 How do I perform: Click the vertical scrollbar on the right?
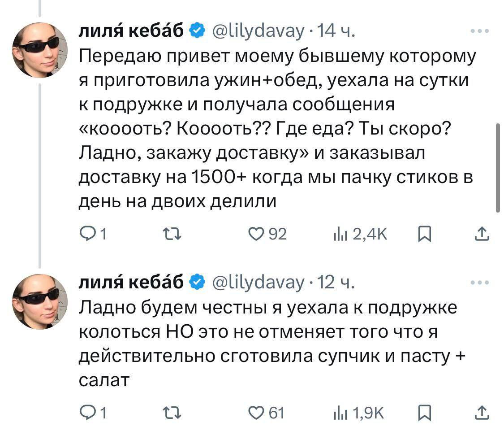tap(498, 167)
